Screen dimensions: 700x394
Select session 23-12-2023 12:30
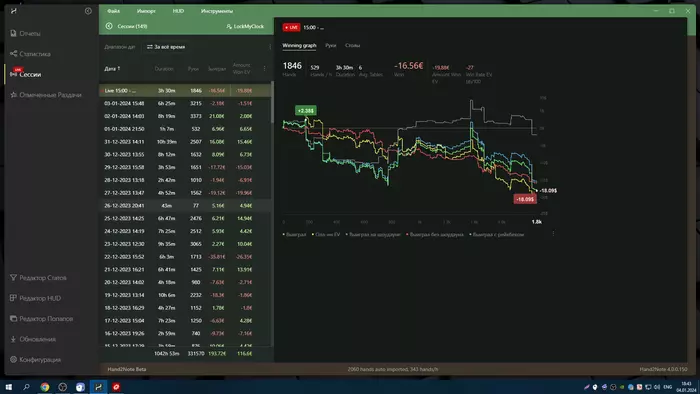185,244
